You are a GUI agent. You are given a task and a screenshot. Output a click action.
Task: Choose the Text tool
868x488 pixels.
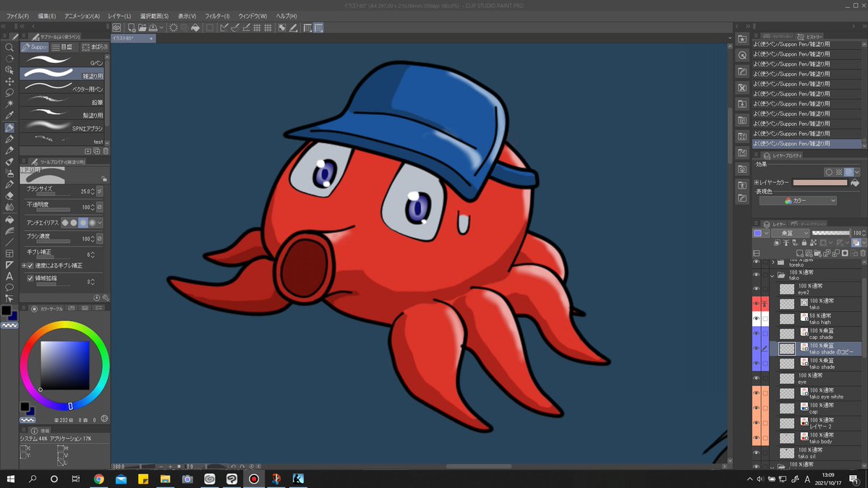pos(9,275)
